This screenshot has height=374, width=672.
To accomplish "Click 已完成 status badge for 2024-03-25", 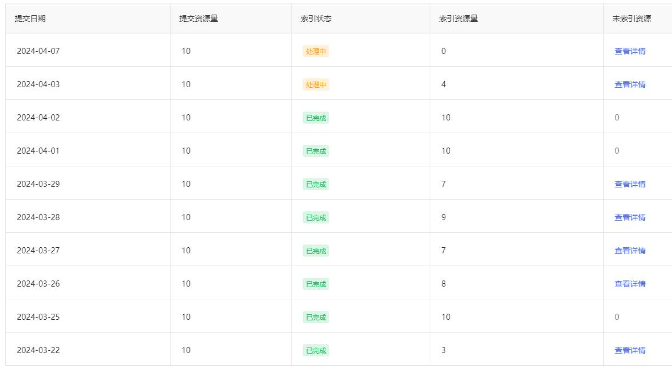I will (316, 317).
